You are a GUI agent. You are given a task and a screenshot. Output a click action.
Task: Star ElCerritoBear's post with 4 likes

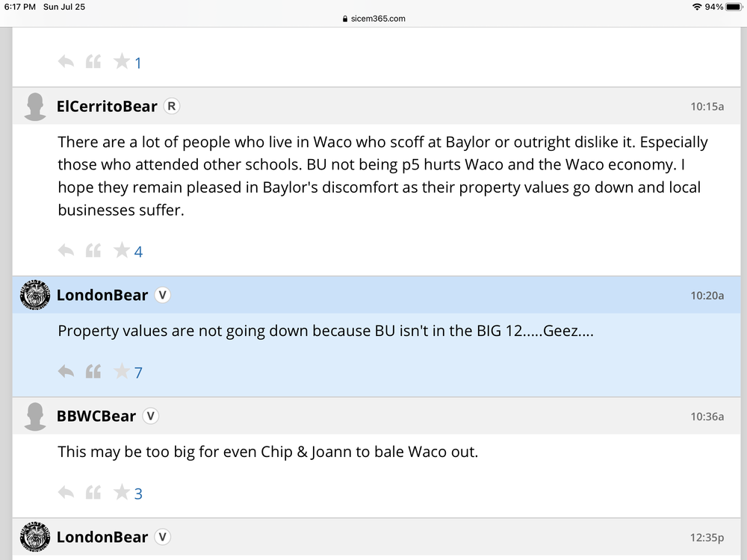click(122, 251)
